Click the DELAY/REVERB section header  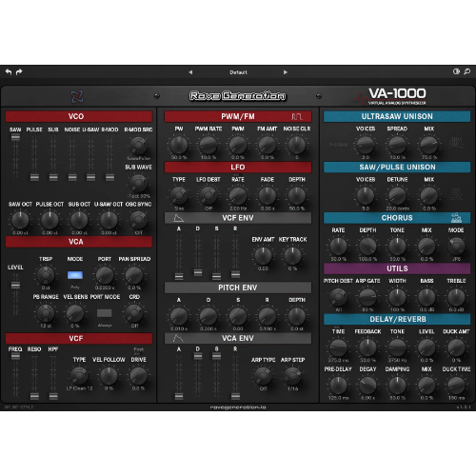[397, 319]
